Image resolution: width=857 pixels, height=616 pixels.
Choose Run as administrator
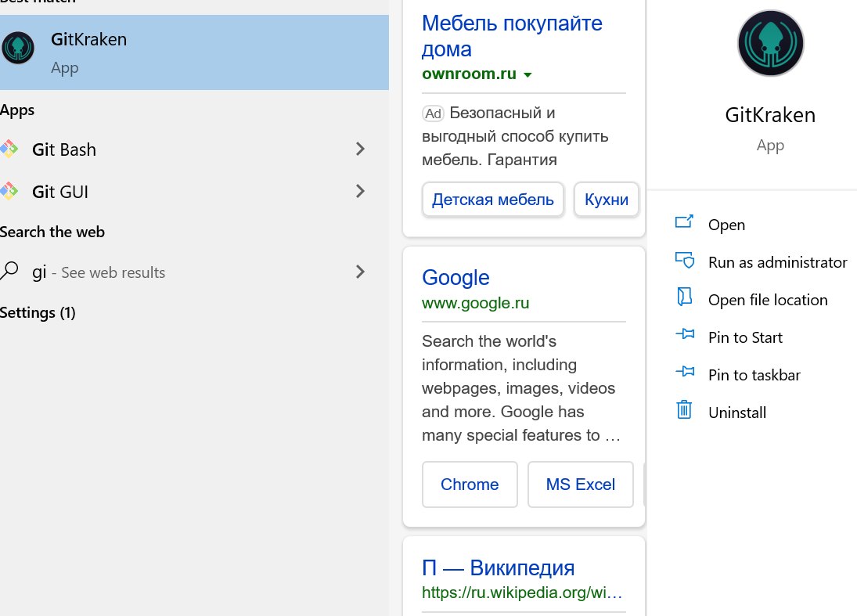click(777, 262)
